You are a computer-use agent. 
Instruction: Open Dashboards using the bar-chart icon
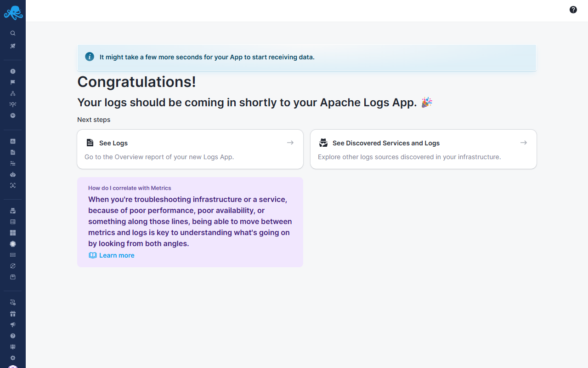pyautogui.click(x=13, y=141)
